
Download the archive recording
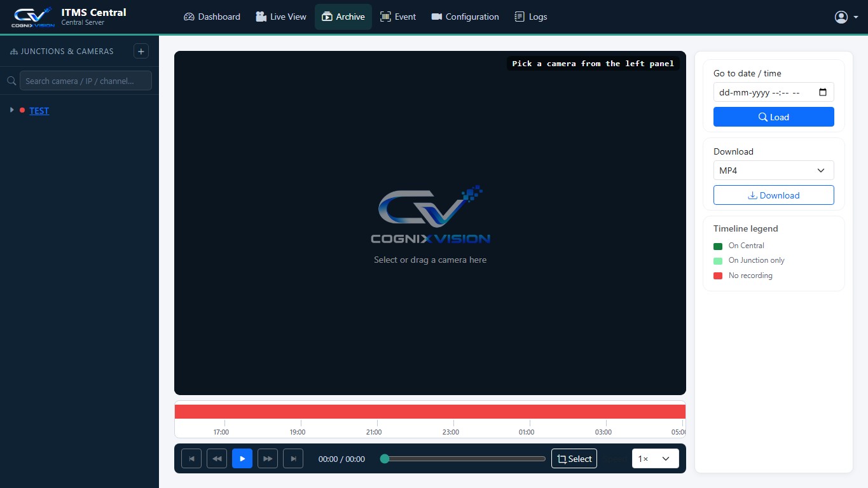774,195
